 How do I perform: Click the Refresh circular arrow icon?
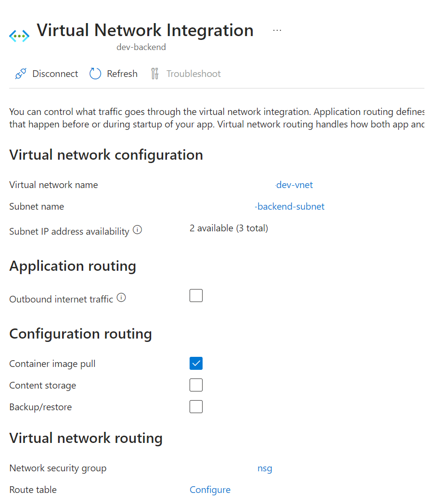[x=95, y=73]
